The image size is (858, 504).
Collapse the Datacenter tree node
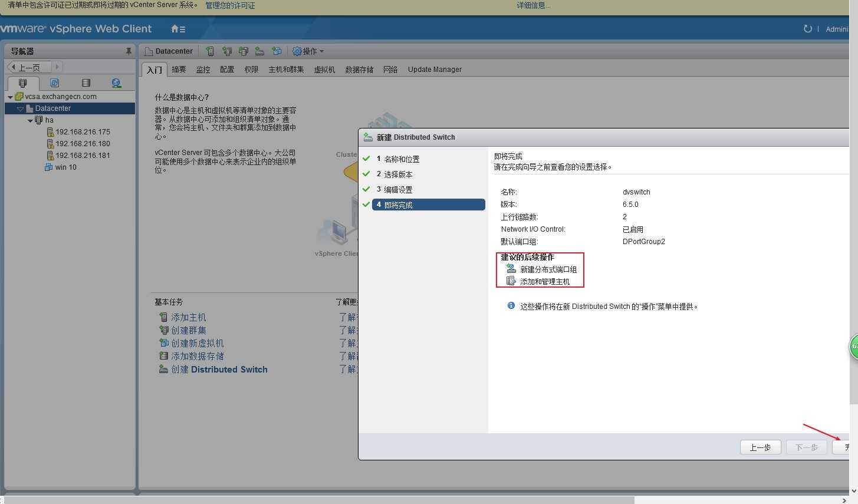click(20, 109)
